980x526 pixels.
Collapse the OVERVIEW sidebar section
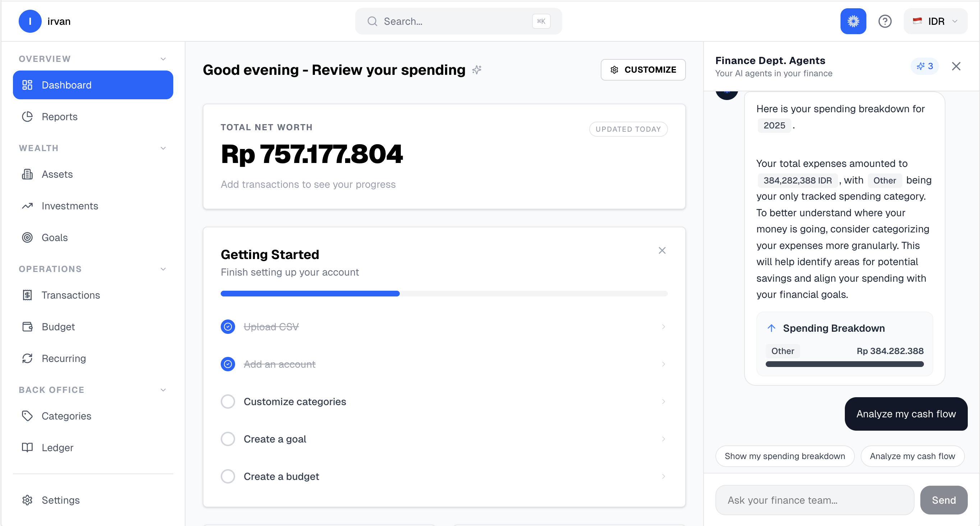tap(163, 59)
